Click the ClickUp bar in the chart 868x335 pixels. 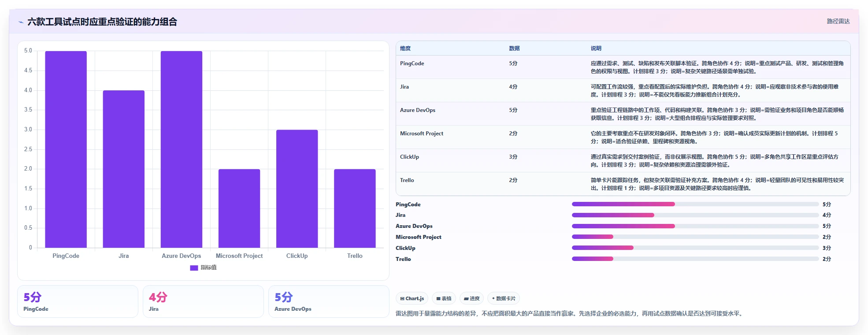[x=297, y=189]
